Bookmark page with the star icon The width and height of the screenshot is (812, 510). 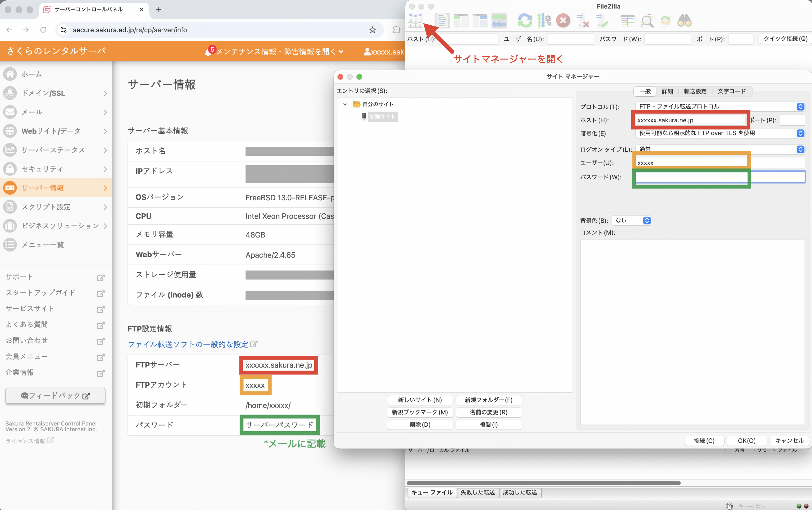coord(372,30)
